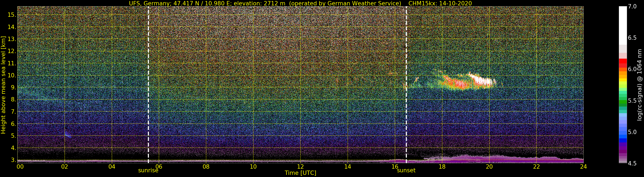This screenshot has width=644, height=177.
Task: Click the "3." tick on the height axis
Action: (13, 160)
